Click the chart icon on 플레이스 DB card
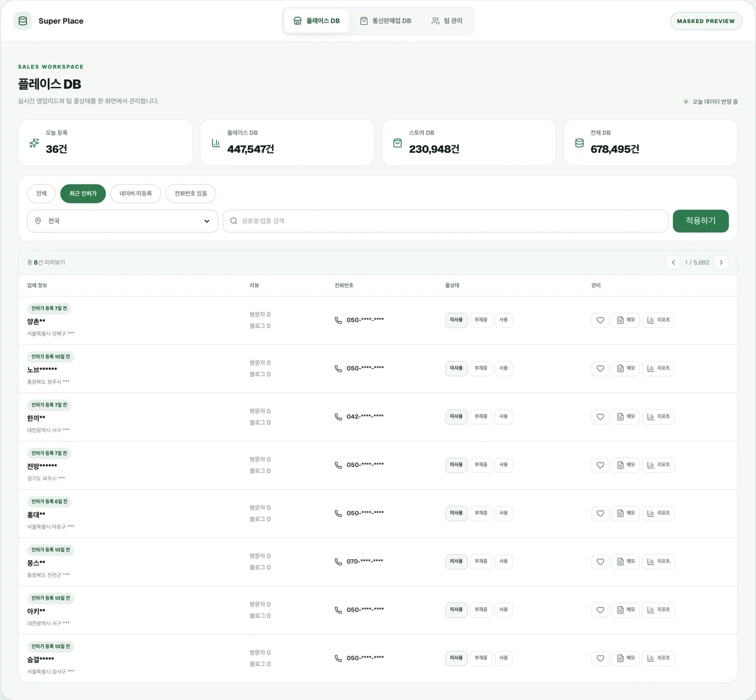Screen dimensions: 756x700 (x=216, y=143)
